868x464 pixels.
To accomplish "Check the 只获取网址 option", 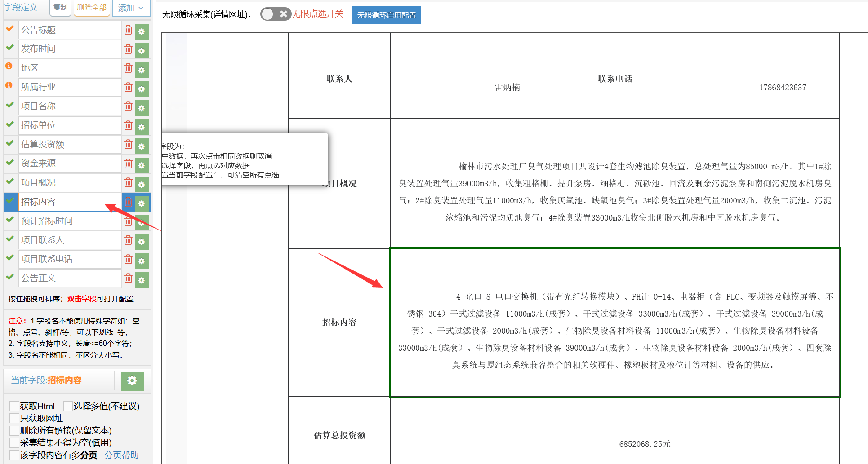I will point(14,418).
